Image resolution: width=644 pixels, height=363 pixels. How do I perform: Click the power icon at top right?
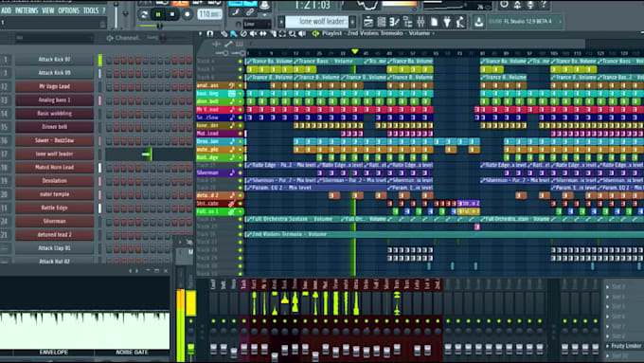[x=504, y=5]
